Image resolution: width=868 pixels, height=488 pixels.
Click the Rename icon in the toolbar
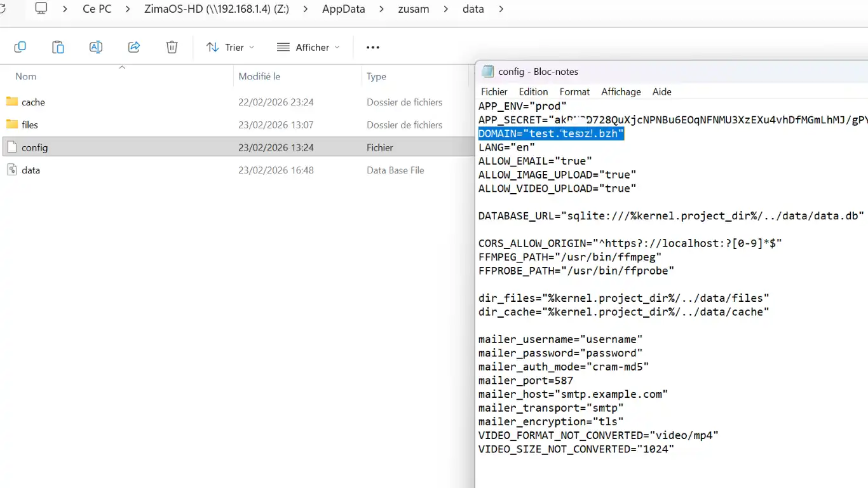(96, 47)
